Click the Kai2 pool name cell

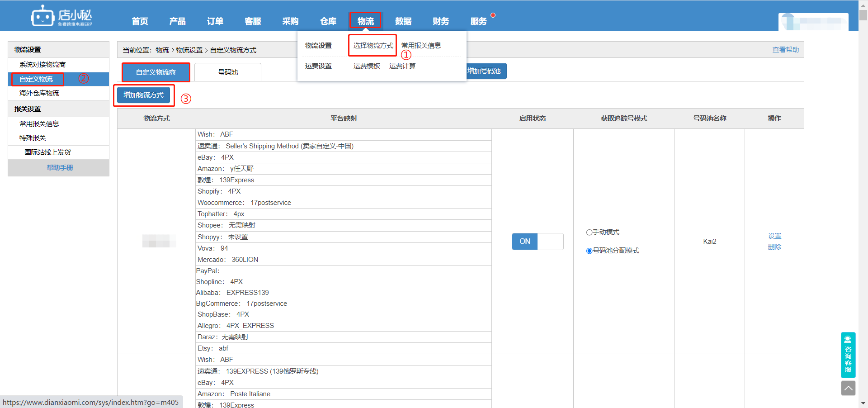[710, 242]
